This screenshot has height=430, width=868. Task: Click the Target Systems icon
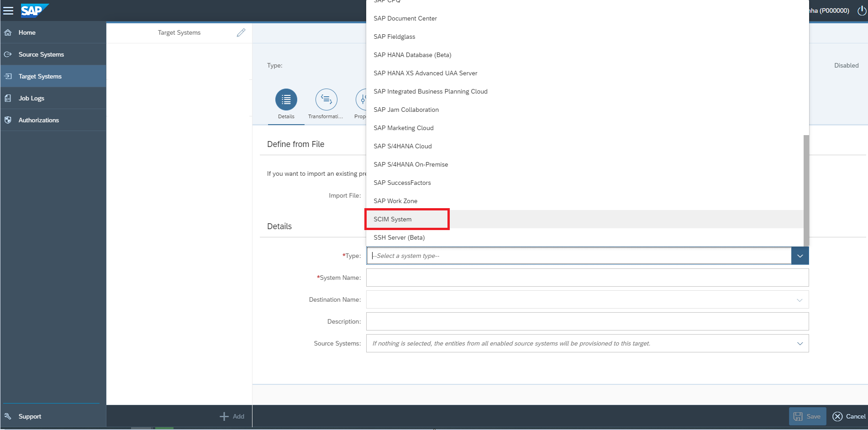[8, 76]
